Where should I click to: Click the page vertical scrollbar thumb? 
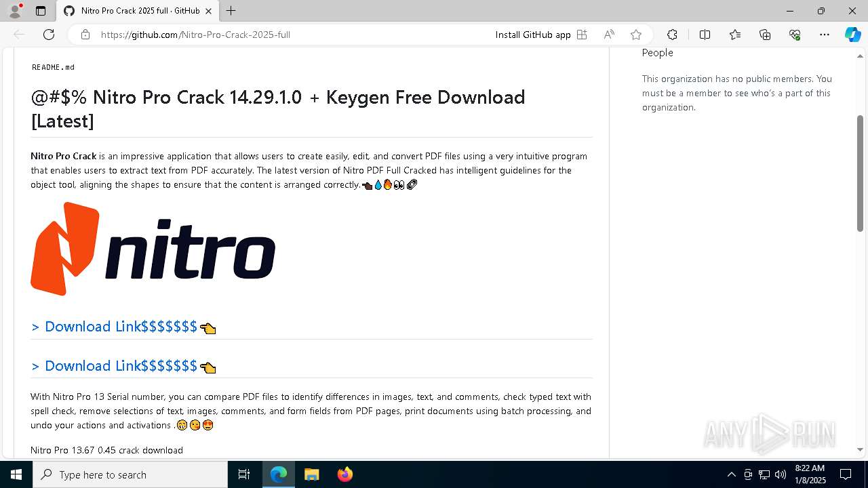pos(860,174)
